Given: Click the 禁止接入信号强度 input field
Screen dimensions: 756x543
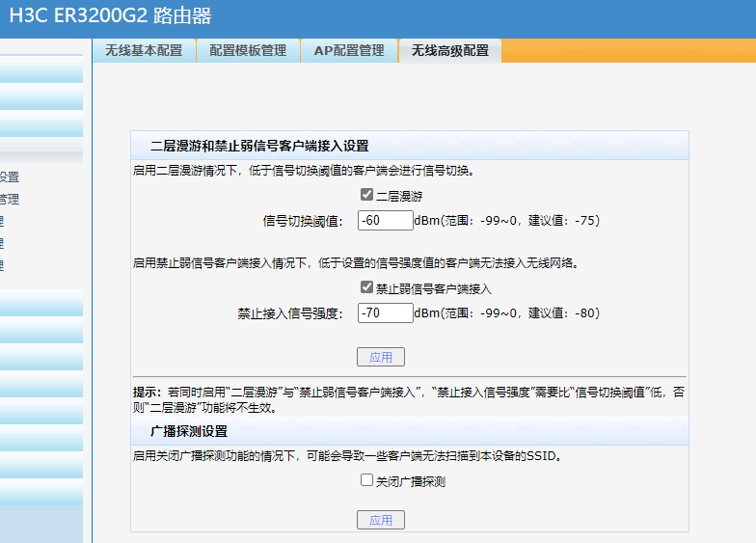Looking at the screenshot, I should [386, 312].
